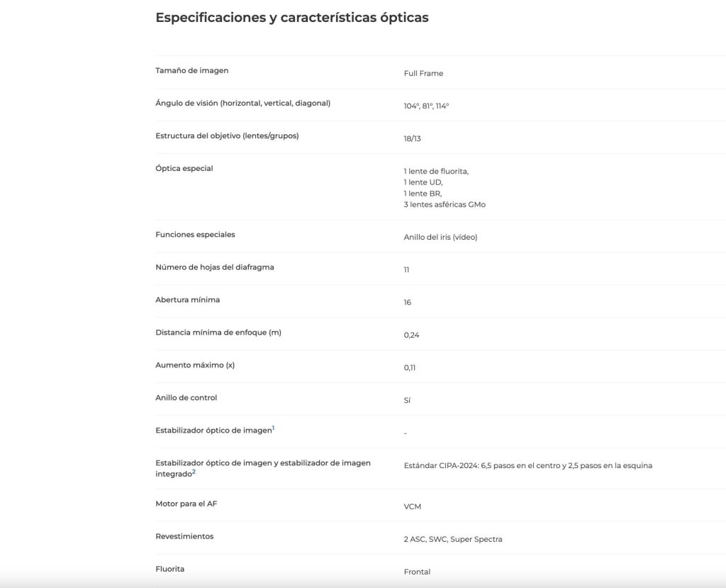The width and height of the screenshot is (726, 588).
Task: Select the Estructura del objetivo label
Action: (x=227, y=135)
